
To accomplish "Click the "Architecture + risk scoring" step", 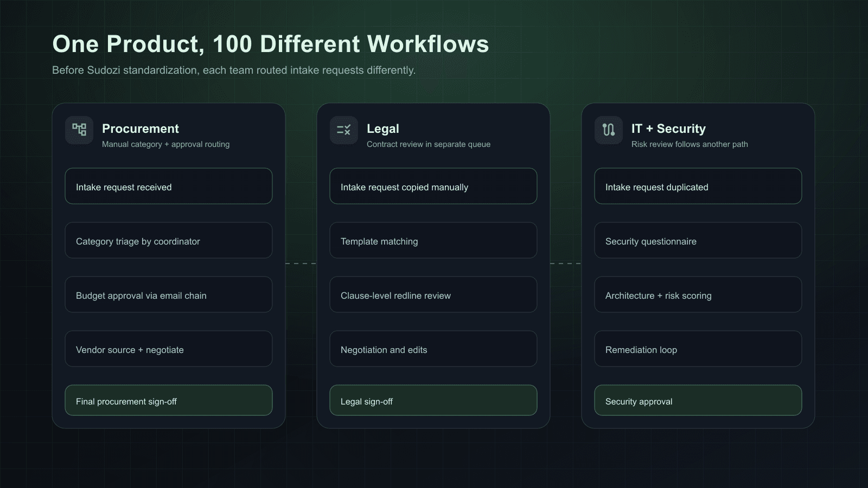I will tap(698, 294).
